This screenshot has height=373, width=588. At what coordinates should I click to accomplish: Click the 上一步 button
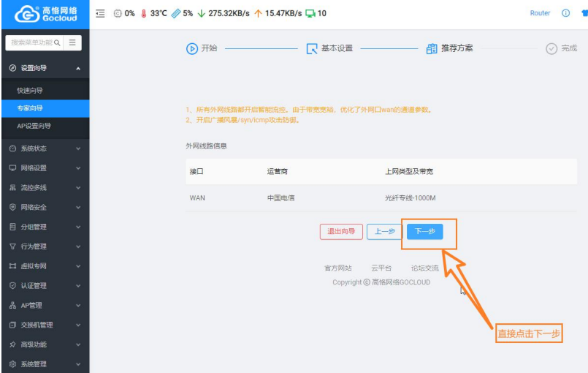(384, 232)
